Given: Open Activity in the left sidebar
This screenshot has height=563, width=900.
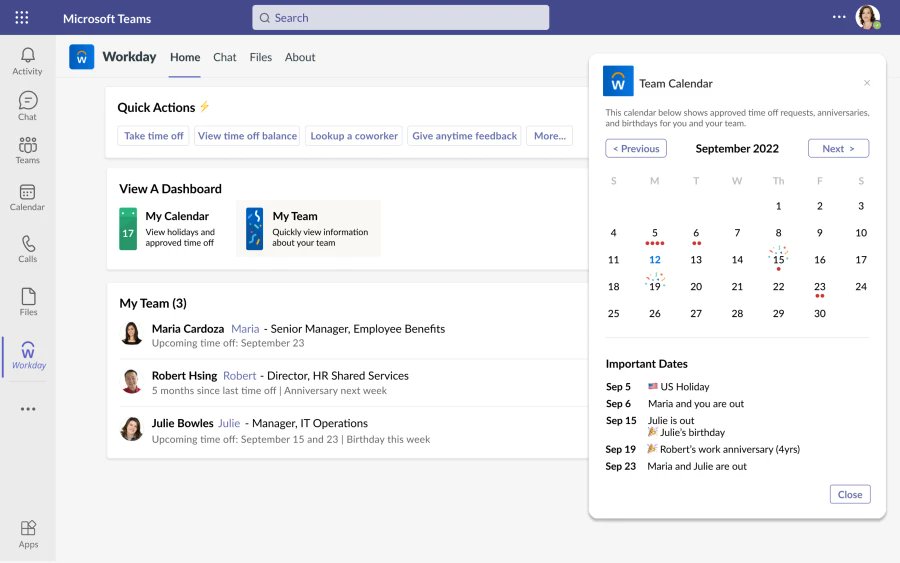Looking at the screenshot, I should coord(28,61).
